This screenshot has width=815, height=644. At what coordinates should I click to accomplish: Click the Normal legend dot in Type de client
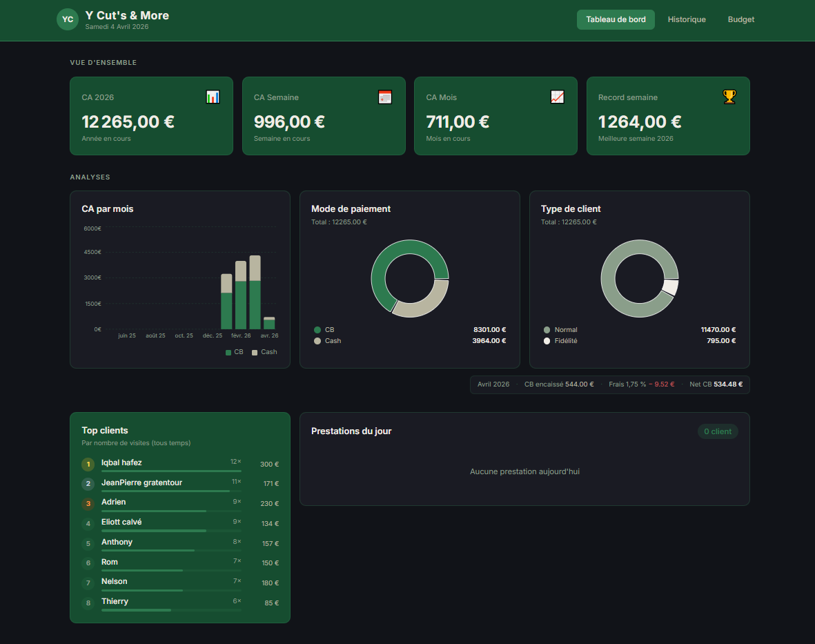[x=547, y=330]
